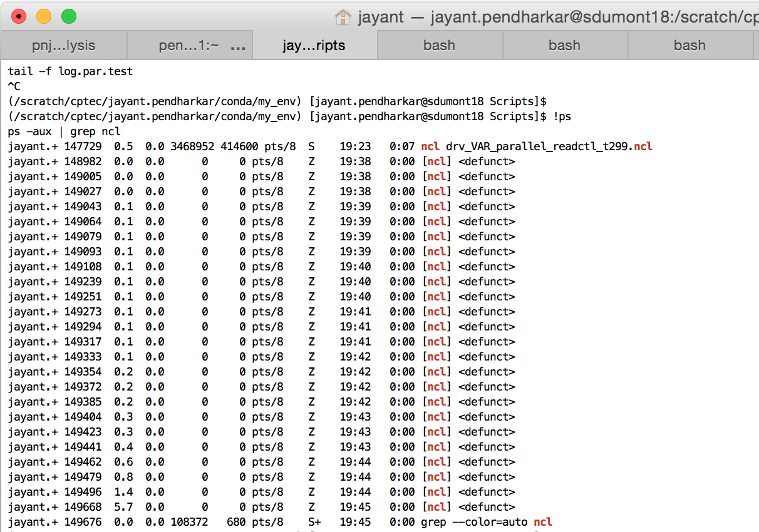Click PID 147729 in process list

(x=83, y=146)
